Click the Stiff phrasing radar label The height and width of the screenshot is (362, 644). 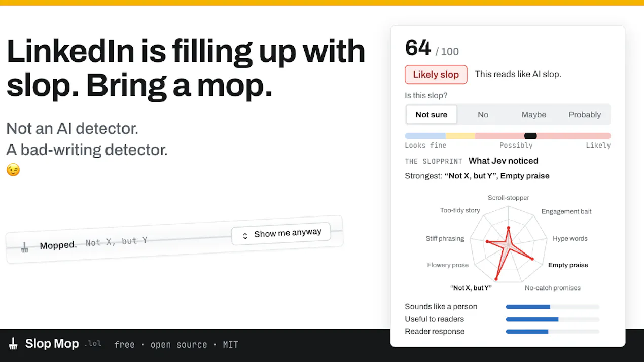445,238
